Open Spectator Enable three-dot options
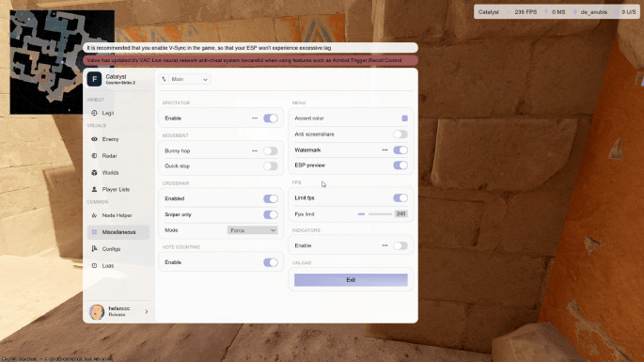Screen dimensions: 644x362 (x=255, y=118)
